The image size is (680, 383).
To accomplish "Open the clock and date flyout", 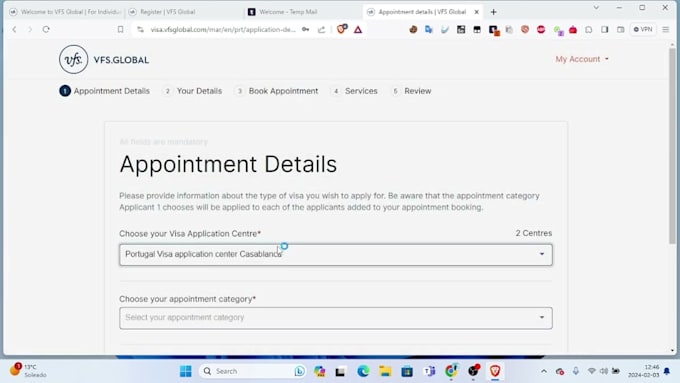I will click(644, 371).
